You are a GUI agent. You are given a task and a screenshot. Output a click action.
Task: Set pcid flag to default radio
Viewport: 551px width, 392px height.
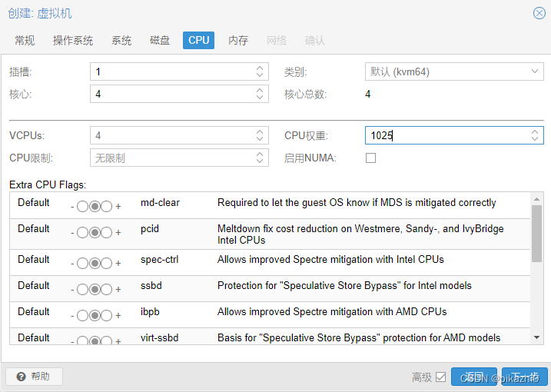[95, 232]
